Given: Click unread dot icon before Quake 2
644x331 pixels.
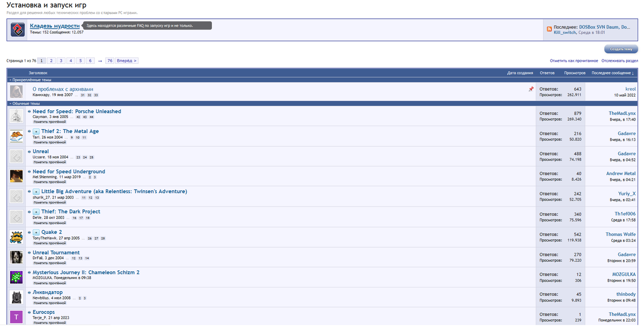Looking at the screenshot, I should click(x=29, y=232).
